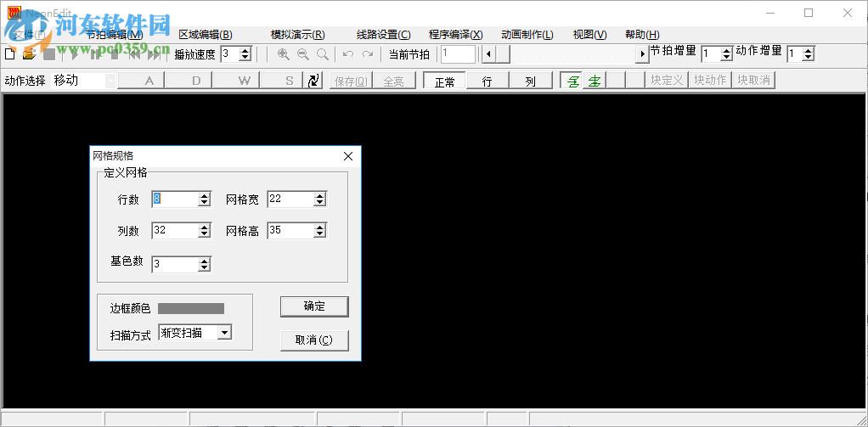This screenshot has height=427, width=868.
Task: Select 行 (row) mode toggle
Action: click(x=488, y=81)
